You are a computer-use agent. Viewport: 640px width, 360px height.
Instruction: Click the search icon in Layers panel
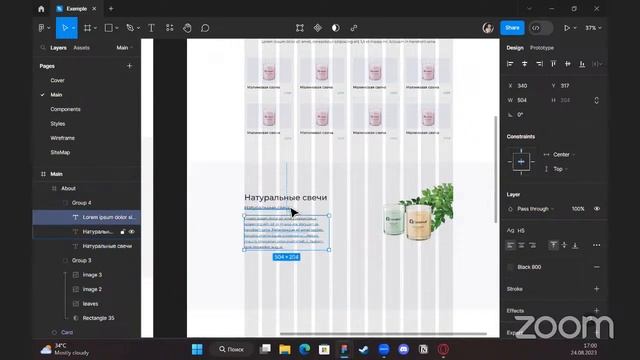[x=43, y=48]
